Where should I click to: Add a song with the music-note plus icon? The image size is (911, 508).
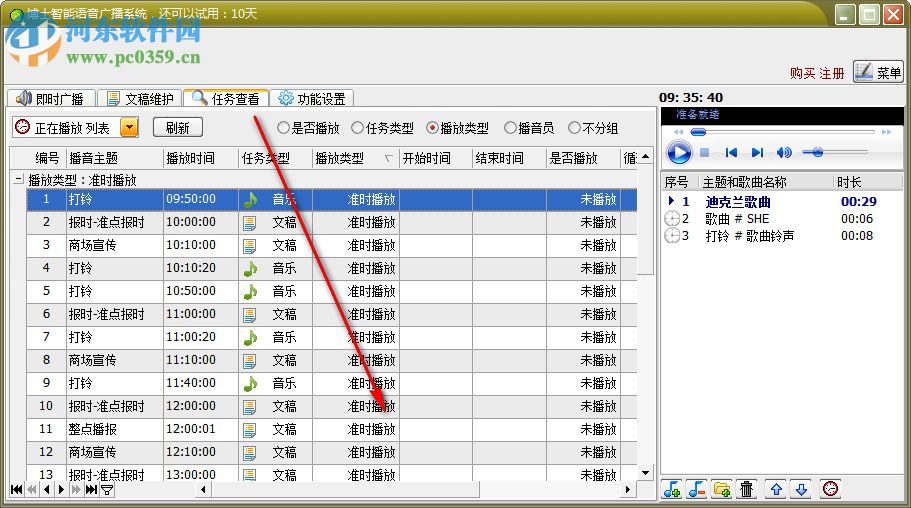672,489
